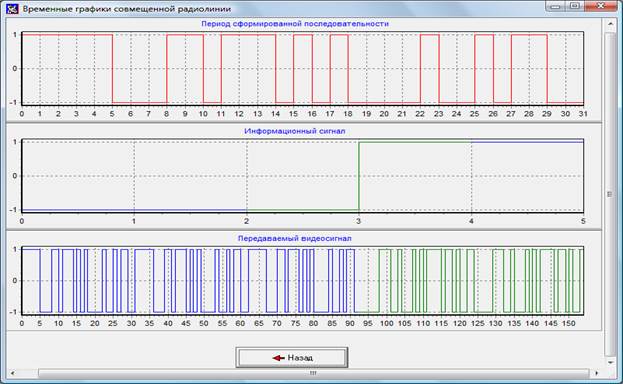
Task: Click the horizontal scrollbar right arrow
Action: point(596,373)
